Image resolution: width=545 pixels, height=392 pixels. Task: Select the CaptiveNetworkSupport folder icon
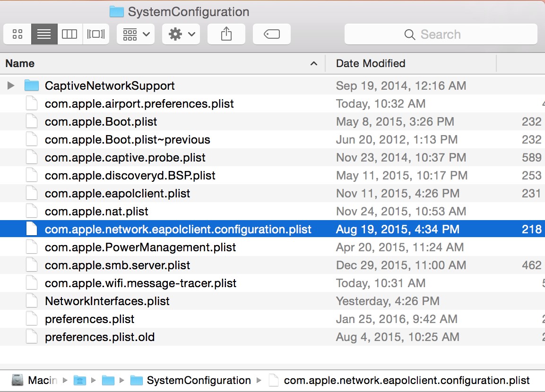pos(32,85)
